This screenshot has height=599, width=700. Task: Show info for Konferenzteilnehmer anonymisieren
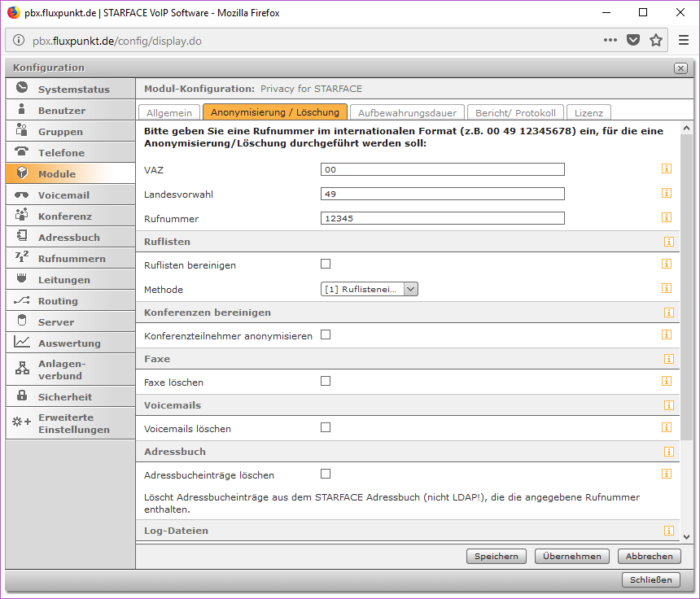pos(667,334)
